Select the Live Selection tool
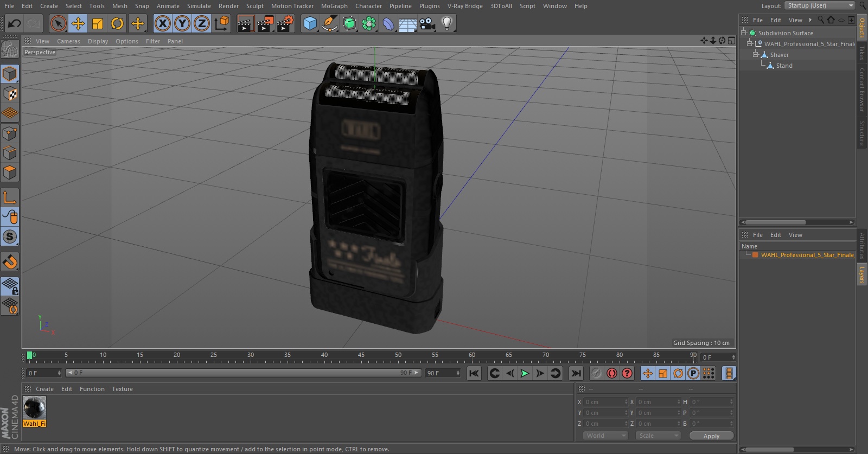The image size is (868, 454). [58, 23]
